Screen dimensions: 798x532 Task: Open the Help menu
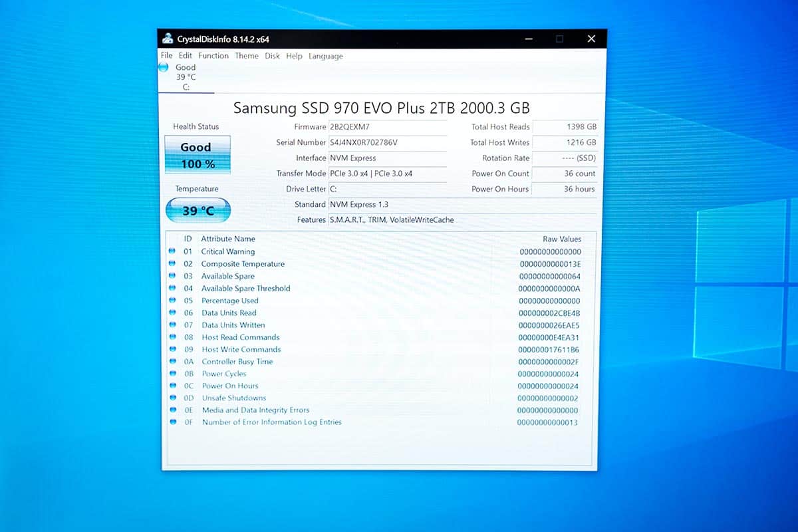coord(294,56)
